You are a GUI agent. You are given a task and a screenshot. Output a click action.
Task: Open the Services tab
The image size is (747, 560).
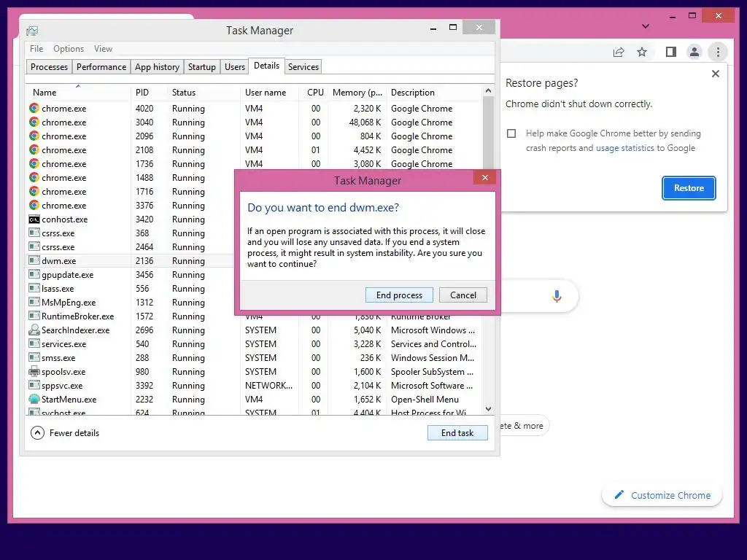303,66
